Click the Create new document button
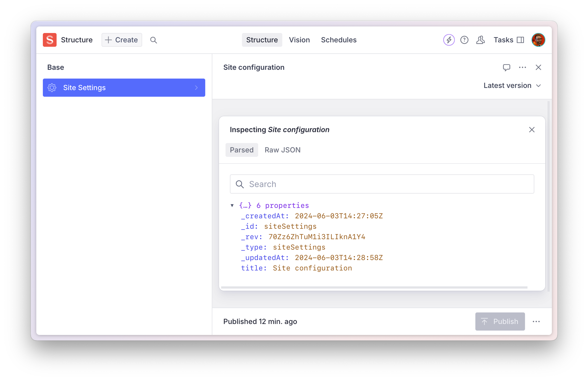The width and height of the screenshot is (588, 381). click(122, 40)
